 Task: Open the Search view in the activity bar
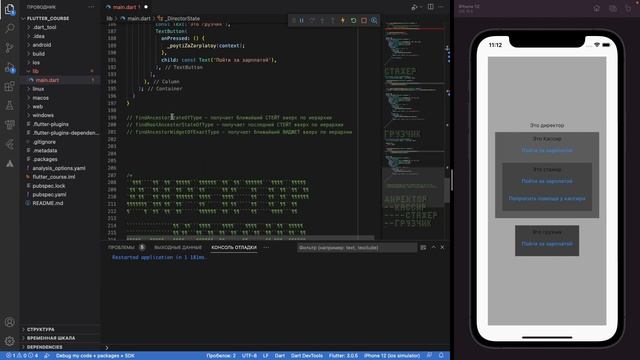coord(9,28)
